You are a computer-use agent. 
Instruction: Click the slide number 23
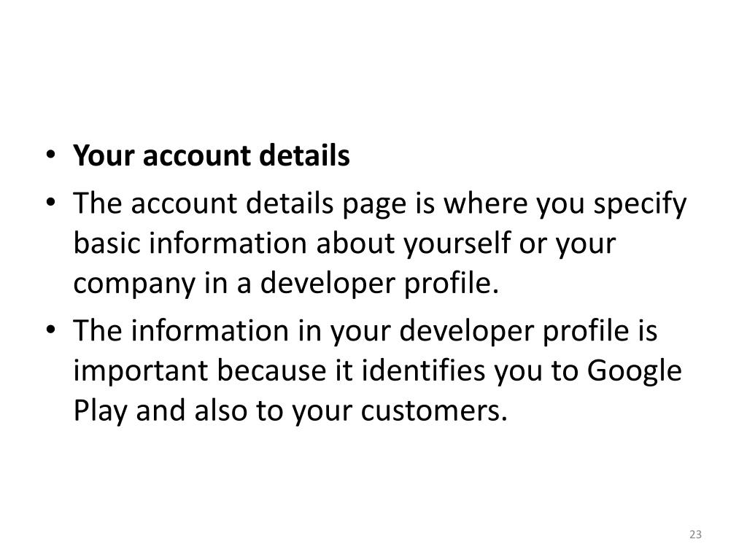[x=695, y=534]
